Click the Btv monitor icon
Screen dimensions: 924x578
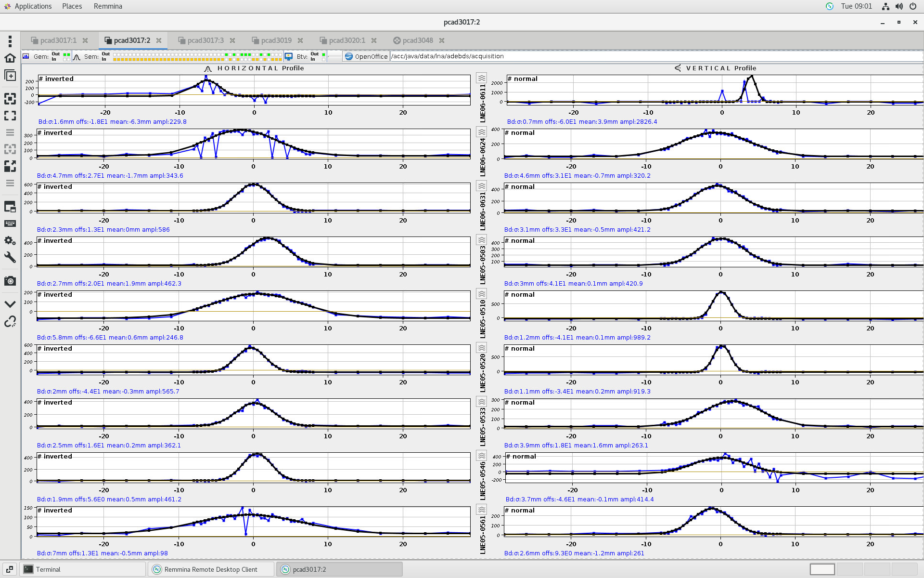(x=289, y=56)
